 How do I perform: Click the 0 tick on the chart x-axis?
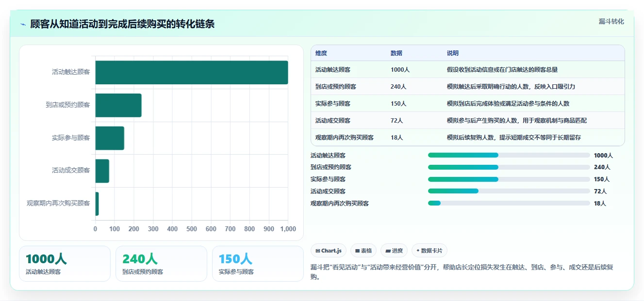point(95,229)
